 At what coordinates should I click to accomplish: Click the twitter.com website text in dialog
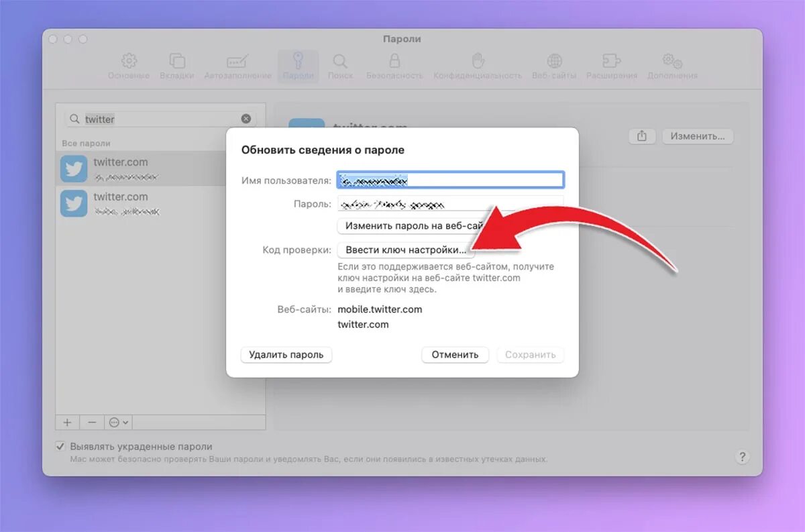pos(363,325)
